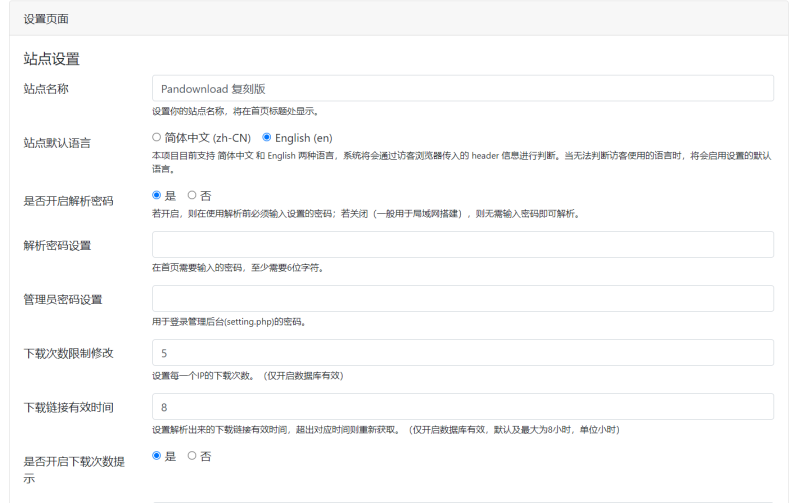Focus the 下载链接有效时间 field showing 8
The width and height of the screenshot is (800, 503).
click(x=462, y=407)
